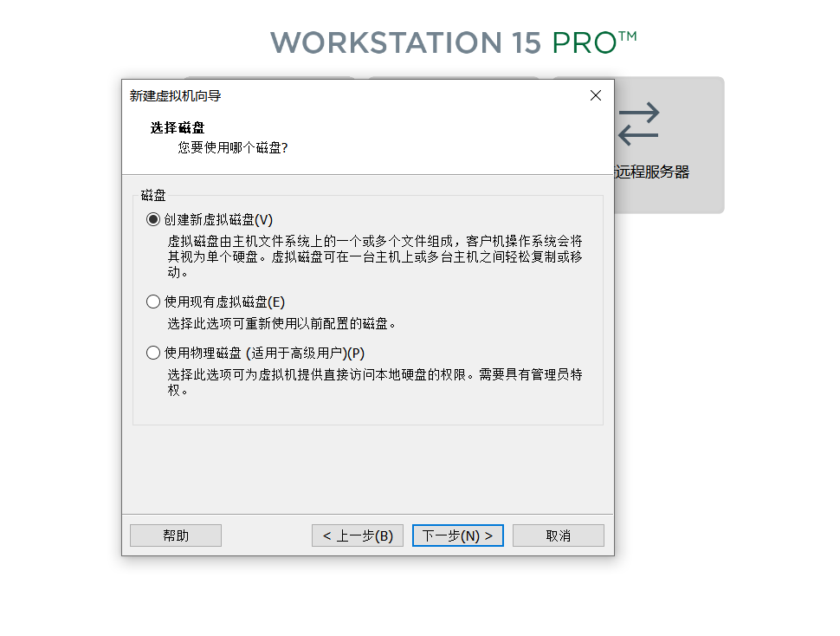Click the 新建虚拟机向导 title bar text
The image size is (840, 636).
tap(175, 96)
